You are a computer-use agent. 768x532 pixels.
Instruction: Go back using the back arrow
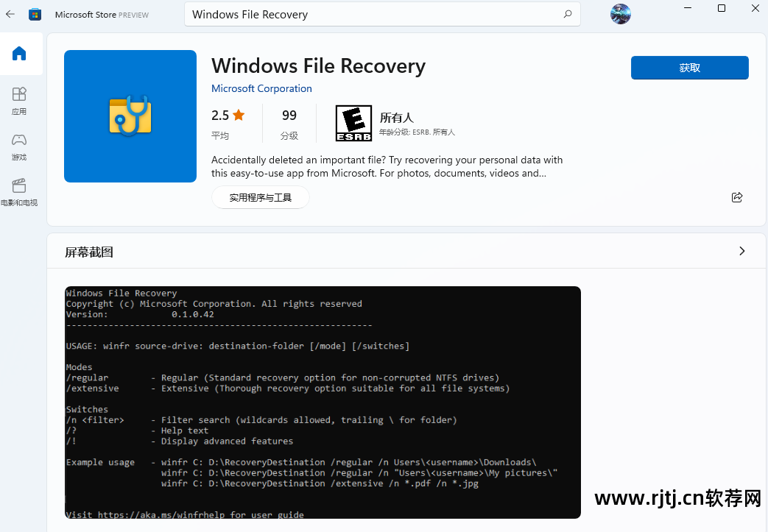pos(10,14)
